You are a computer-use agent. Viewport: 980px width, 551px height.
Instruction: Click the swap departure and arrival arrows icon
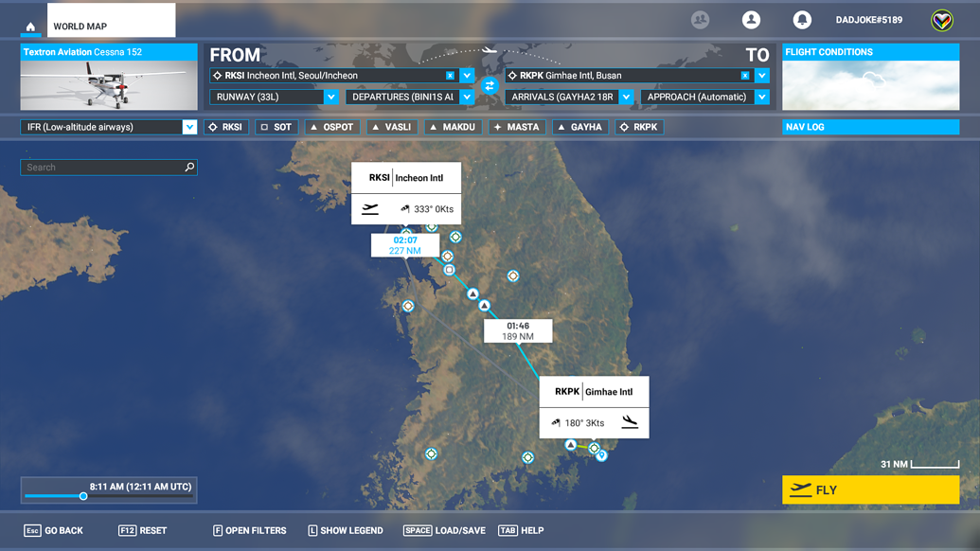[489, 84]
